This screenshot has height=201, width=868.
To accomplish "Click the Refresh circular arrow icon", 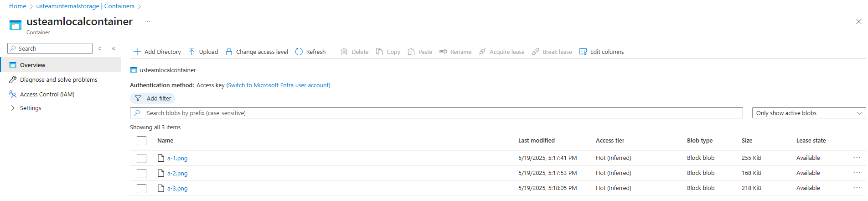I will click(299, 52).
